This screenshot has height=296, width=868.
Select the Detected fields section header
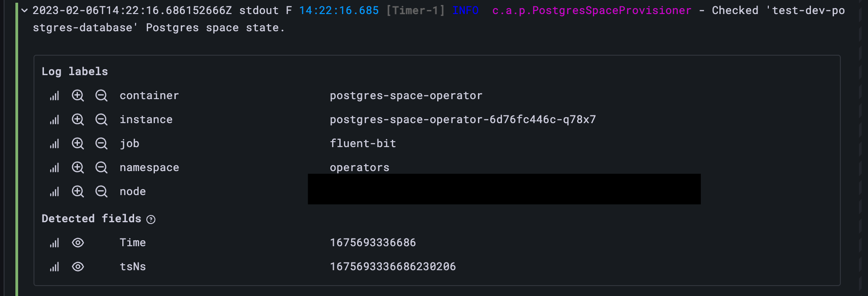click(x=91, y=218)
